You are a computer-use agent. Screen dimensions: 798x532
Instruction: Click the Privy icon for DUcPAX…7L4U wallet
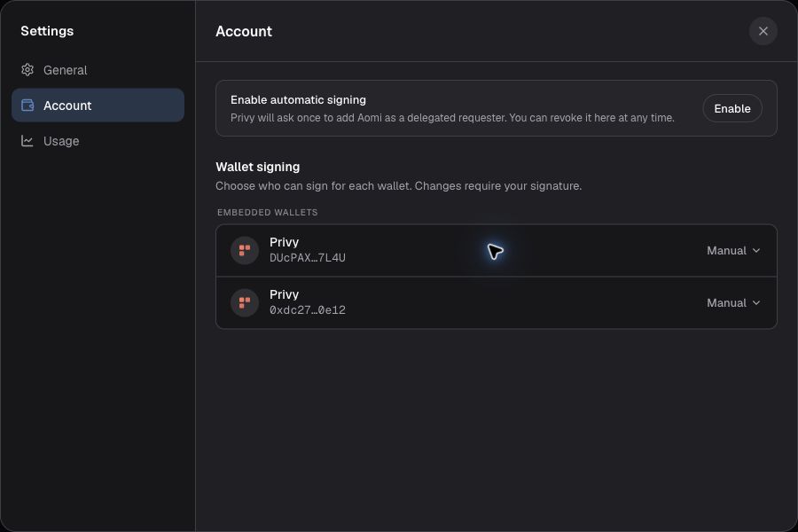(x=245, y=250)
